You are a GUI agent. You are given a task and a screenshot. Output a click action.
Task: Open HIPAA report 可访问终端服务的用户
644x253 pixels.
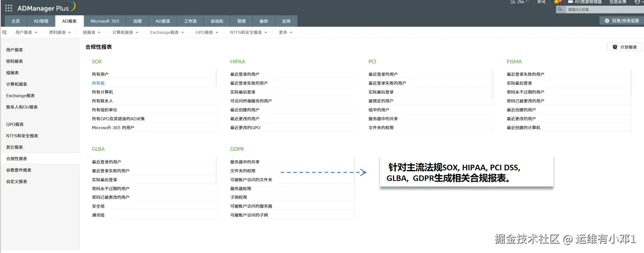point(251,101)
